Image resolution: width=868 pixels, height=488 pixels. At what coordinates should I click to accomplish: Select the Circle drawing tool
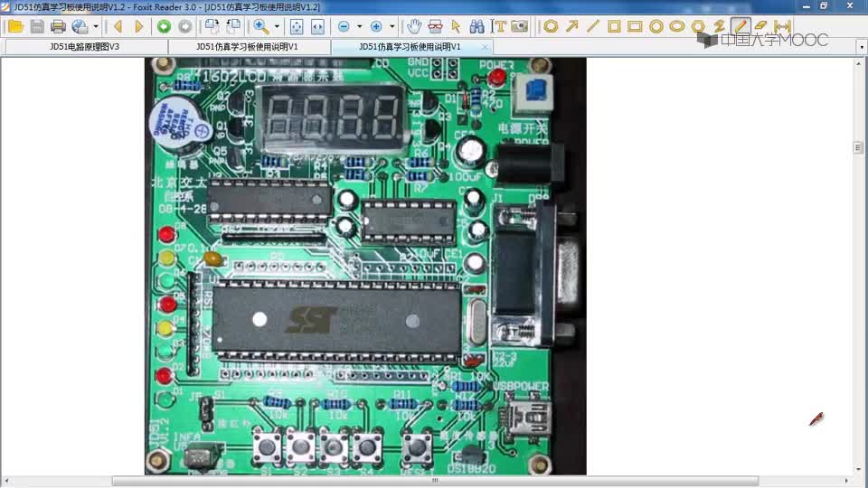coord(656,26)
